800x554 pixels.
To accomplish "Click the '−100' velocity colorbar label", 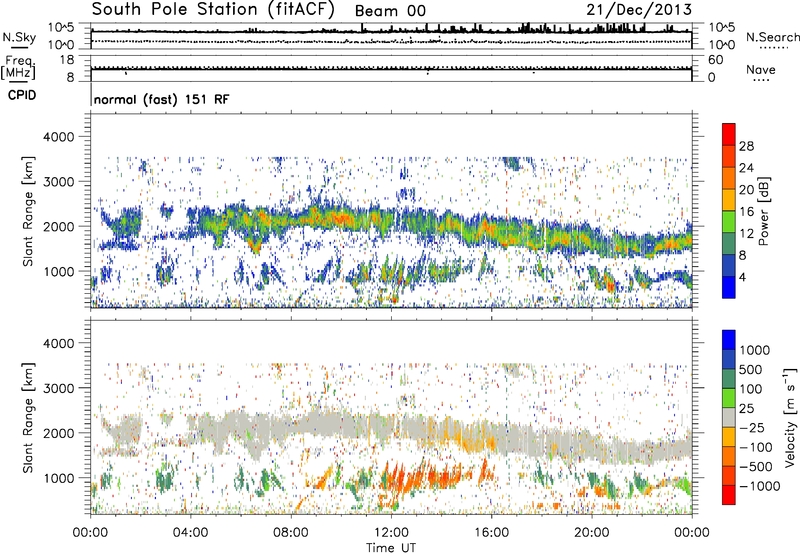I will pos(756,447).
